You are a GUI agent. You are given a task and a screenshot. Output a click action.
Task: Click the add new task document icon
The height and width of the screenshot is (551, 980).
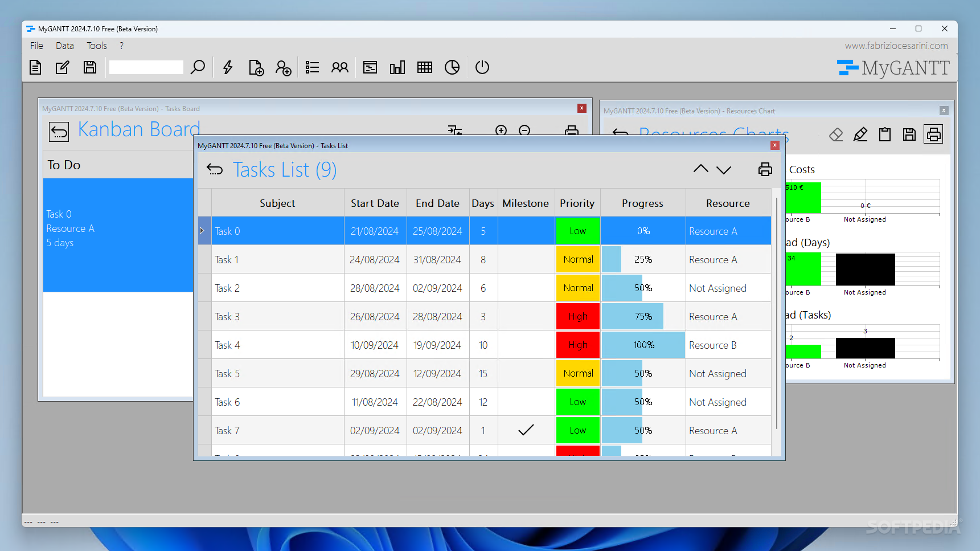click(256, 67)
